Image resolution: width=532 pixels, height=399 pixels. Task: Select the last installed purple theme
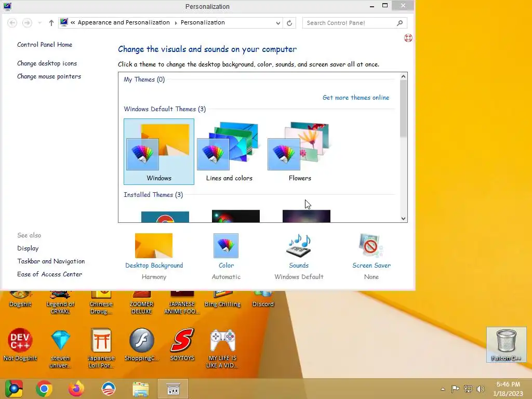click(306, 216)
